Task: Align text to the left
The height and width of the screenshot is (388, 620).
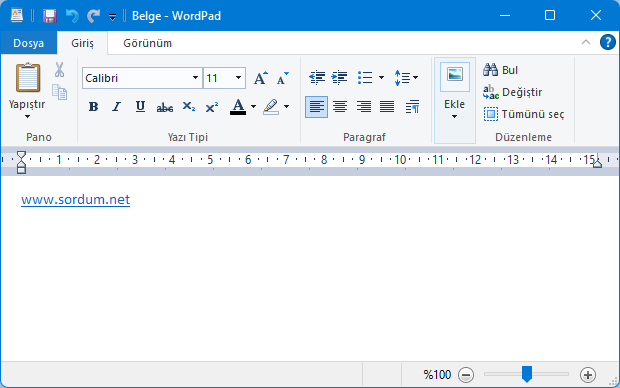Action: point(316,107)
